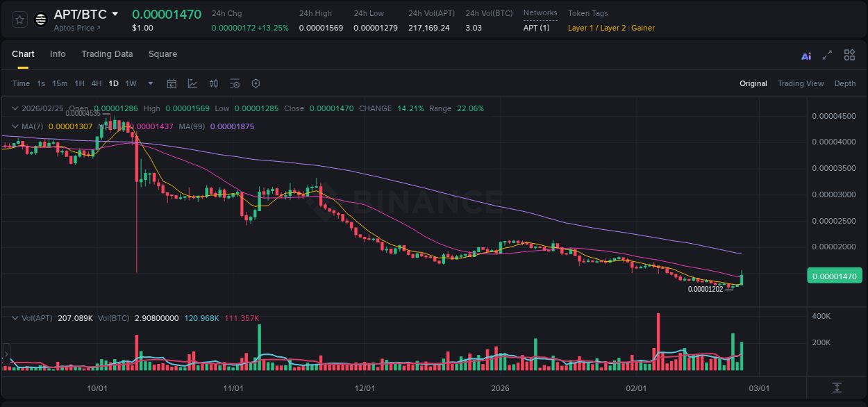Click the Ai analysis icon
868x407 pixels.
[806, 54]
